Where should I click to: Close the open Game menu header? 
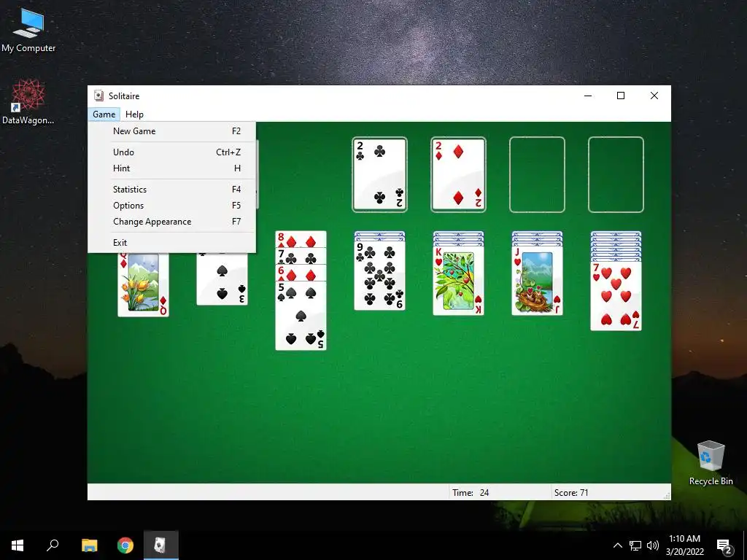point(104,114)
